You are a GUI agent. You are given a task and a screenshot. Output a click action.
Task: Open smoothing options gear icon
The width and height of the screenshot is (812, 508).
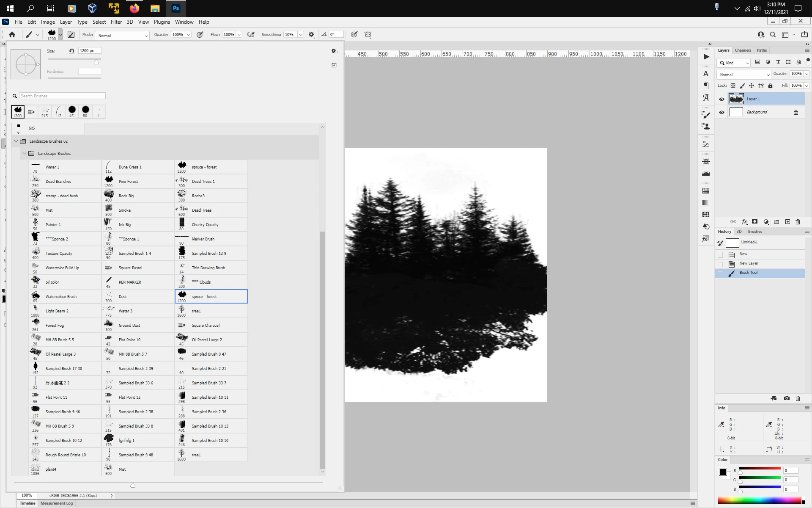click(x=311, y=35)
